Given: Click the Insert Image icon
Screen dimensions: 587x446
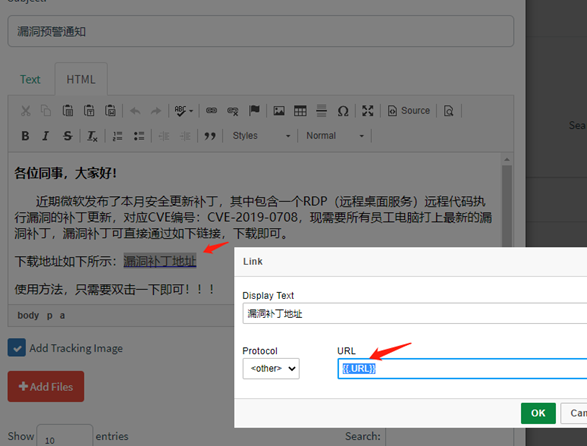Looking at the screenshot, I should (x=279, y=111).
